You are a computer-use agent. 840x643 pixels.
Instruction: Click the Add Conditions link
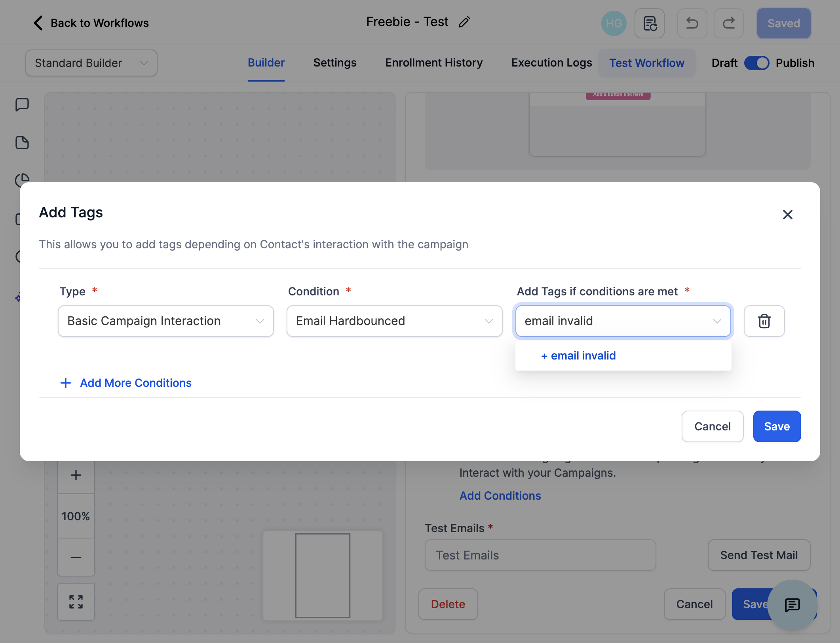[x=500, y=496]
